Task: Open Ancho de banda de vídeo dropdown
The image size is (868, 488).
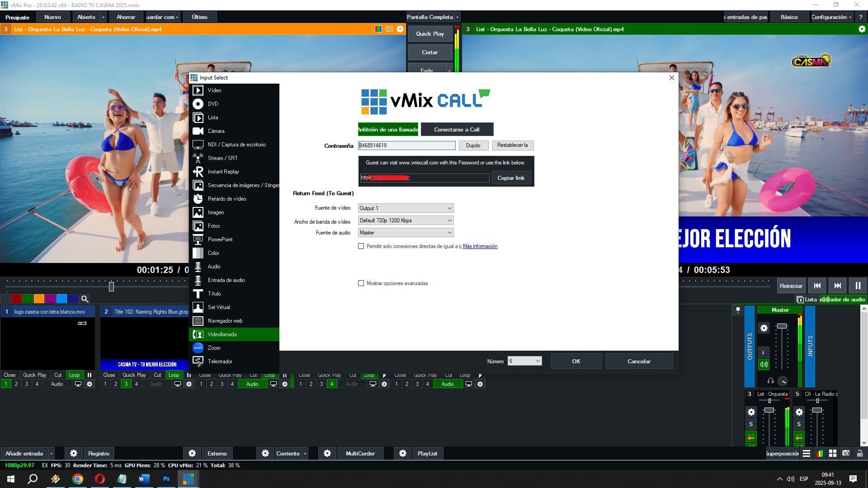Action: click(x=406, y=221)
